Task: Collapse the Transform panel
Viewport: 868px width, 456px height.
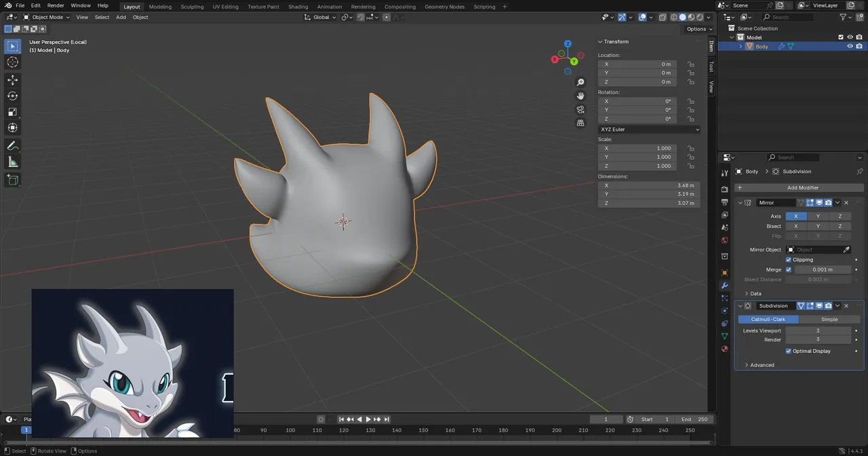Action: 601,42
